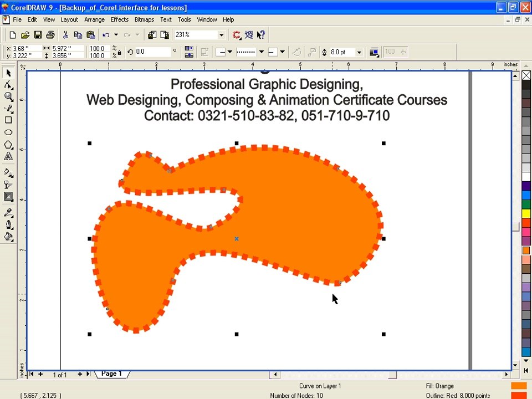The height and width of the screenshot is (399, 532).
Task: Copy the selected object
Action: tap(78, 35)
